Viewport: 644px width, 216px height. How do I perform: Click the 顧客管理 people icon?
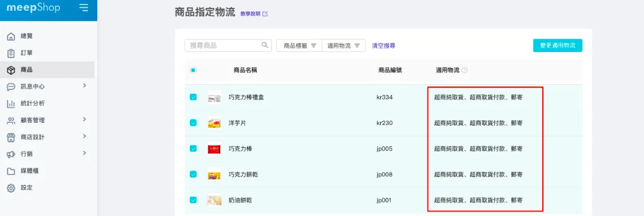[11, 120]
